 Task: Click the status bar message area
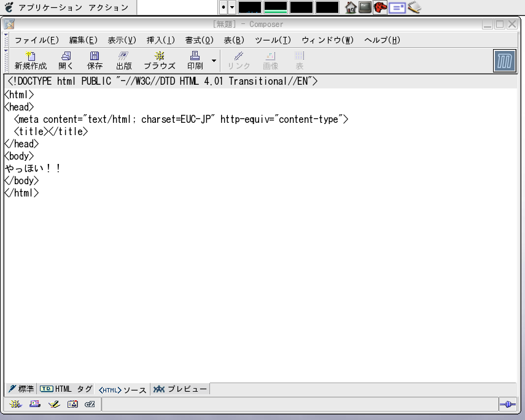[x=299, y=405]
